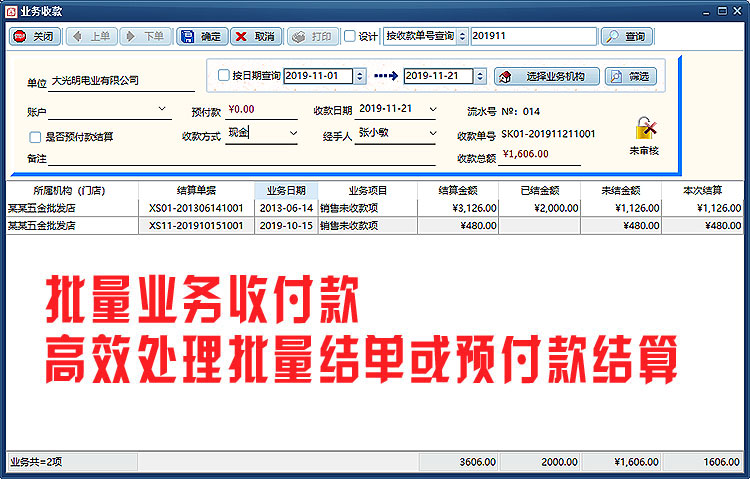Go to next record with 下单
Viewport: 750px width, 479px height.
[145, 36]
